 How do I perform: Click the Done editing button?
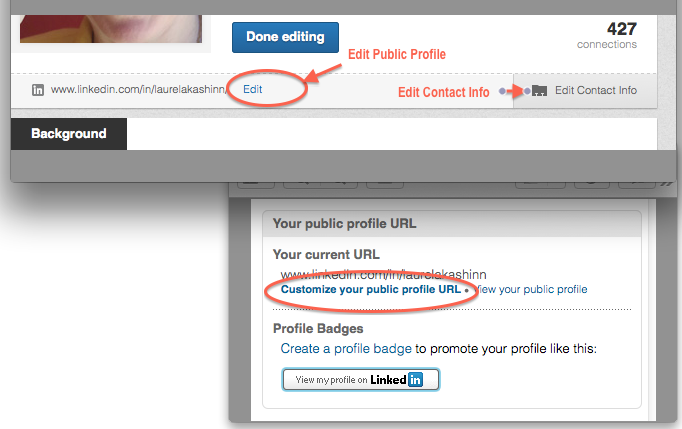[x=285, y=37]
